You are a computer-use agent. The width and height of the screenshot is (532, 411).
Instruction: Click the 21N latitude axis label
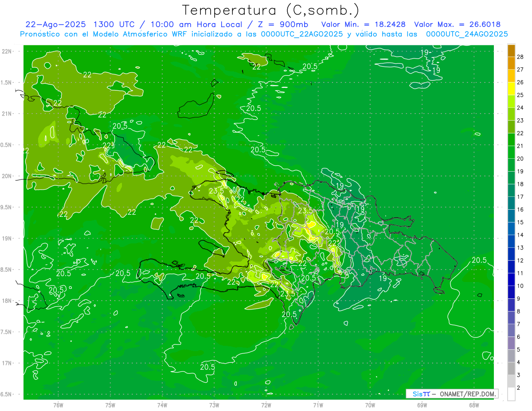pos(7,114)
